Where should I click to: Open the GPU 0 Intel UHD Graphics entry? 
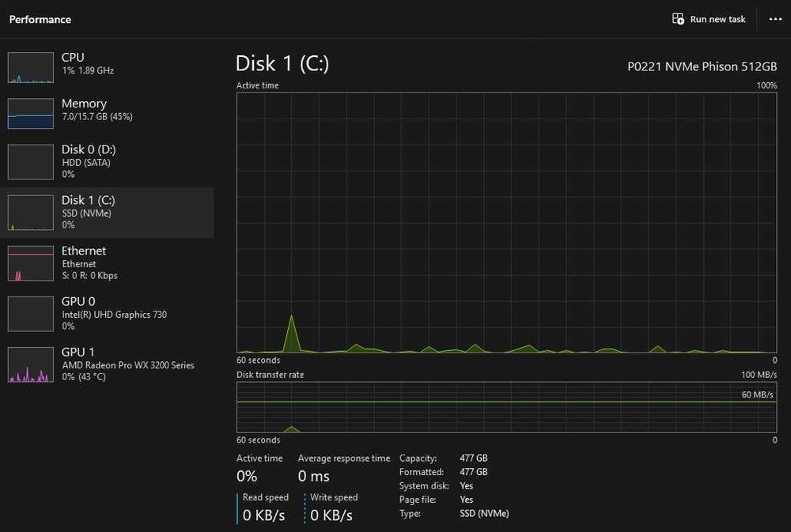[x=107, y=313]
